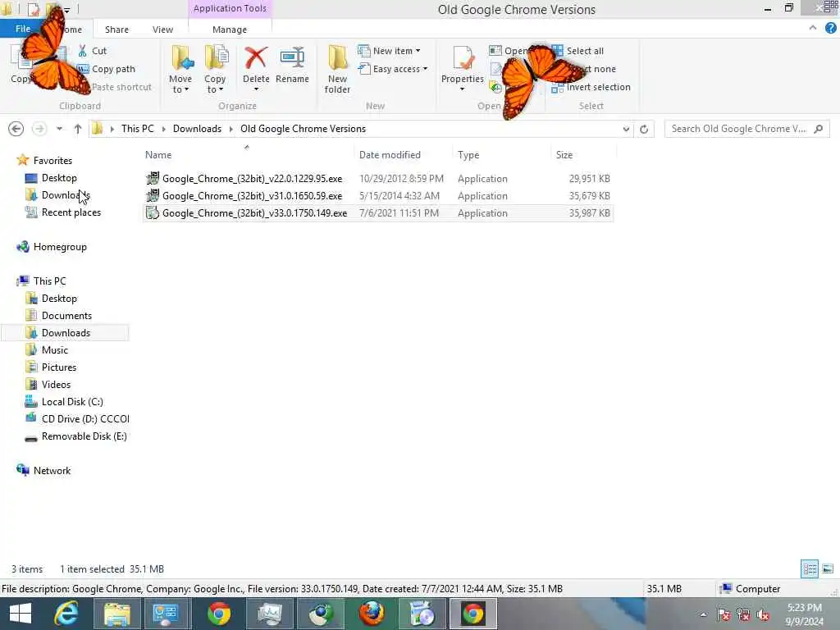
Task: Expand address bar history dropdown
Action: (626, 129)
